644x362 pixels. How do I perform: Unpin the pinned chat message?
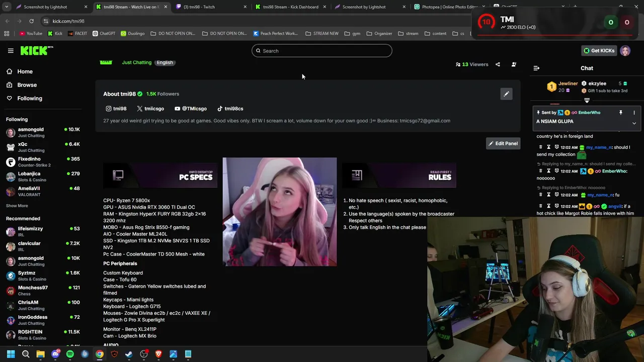coord(621,113)
